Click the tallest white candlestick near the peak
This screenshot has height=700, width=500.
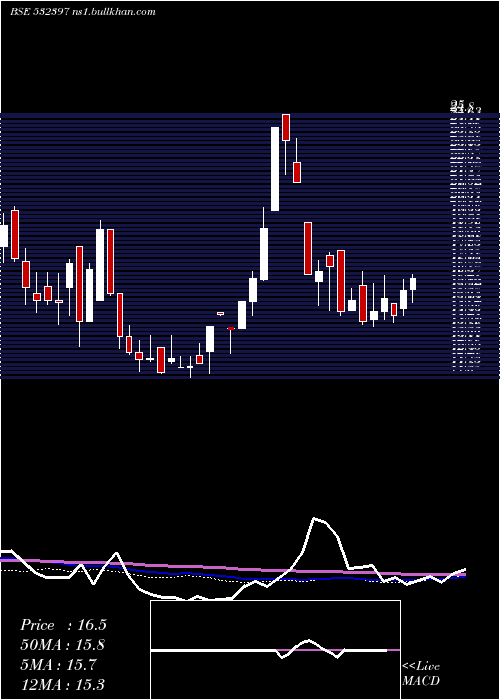pyautogui.click(x=275, y=169)
